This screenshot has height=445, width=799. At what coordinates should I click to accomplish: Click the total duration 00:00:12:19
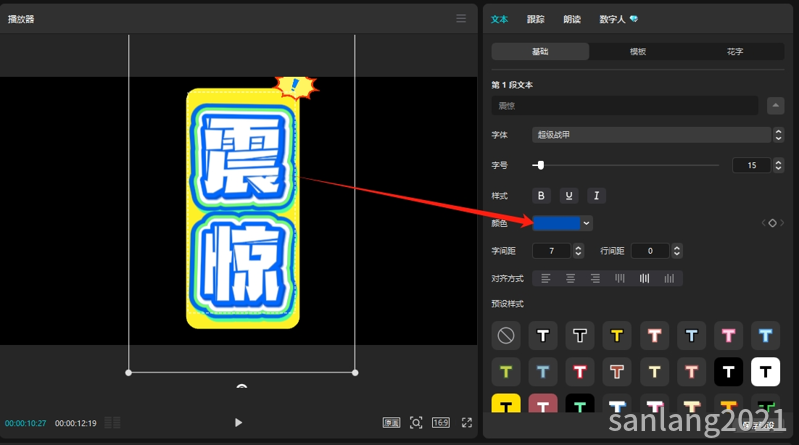(75, 423)
